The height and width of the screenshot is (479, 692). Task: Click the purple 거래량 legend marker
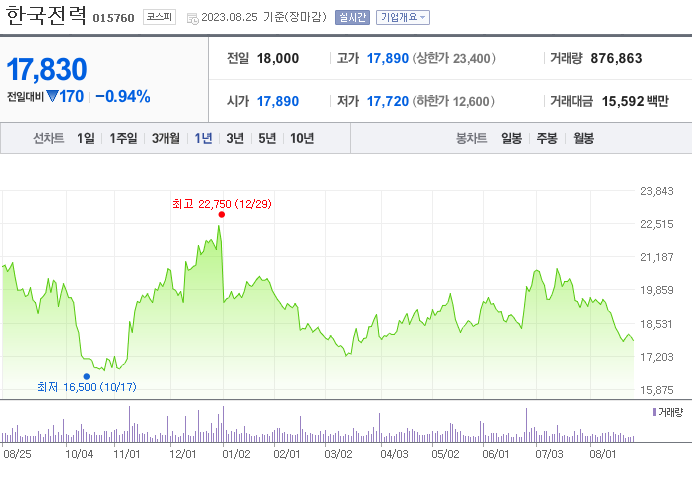tap(654, 412)
